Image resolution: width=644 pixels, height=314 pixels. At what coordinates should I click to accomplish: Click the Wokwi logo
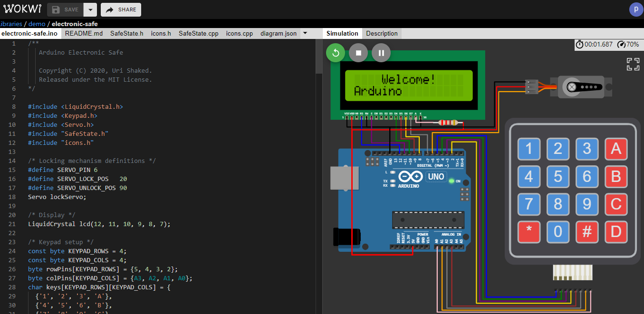click(22, 10)
